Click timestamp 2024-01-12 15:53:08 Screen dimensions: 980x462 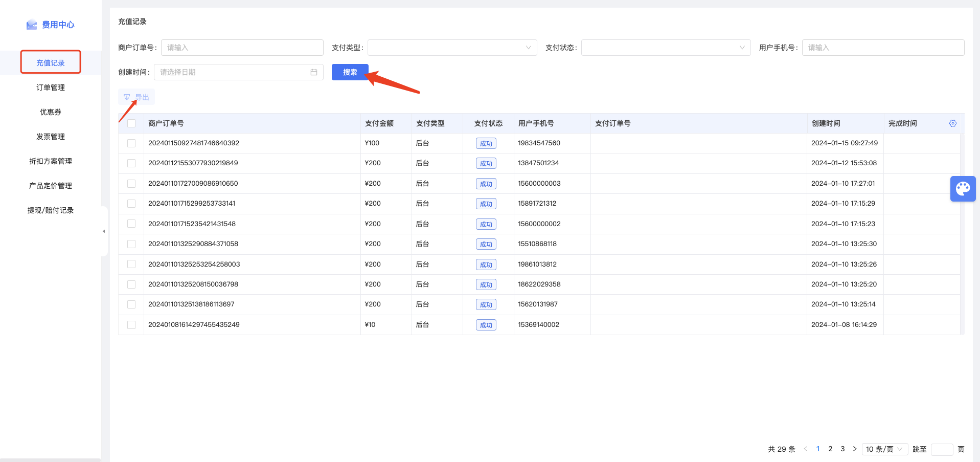(844, 163)
